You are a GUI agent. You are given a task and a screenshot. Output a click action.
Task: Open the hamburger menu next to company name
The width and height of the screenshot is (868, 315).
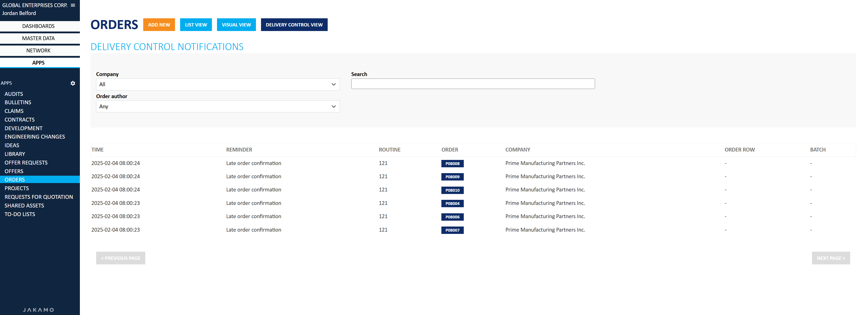coord(73,5)
